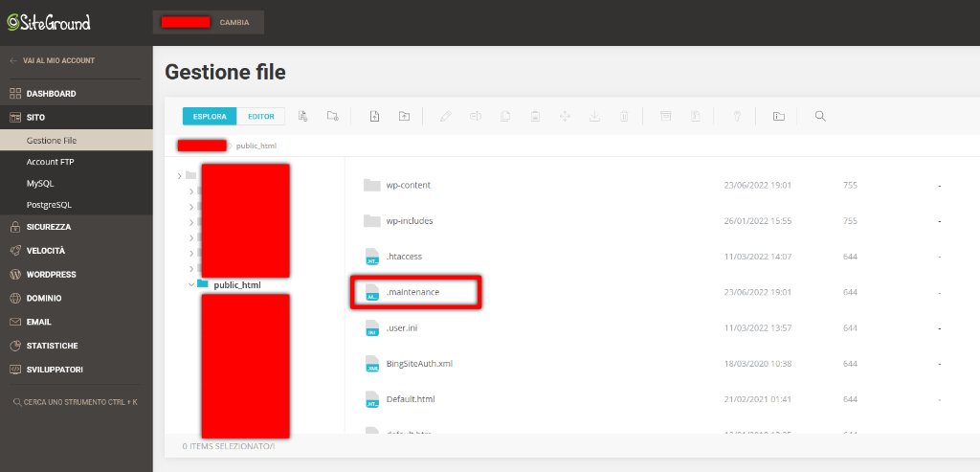
Task: Click the folder info toolbar icon
Action: (779, 116)
